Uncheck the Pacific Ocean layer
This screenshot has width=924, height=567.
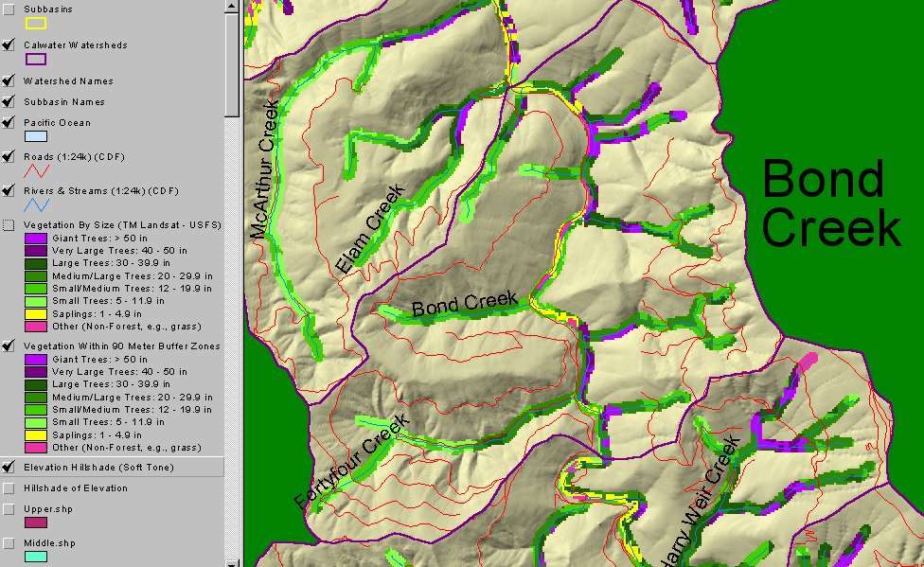(9, 123)
